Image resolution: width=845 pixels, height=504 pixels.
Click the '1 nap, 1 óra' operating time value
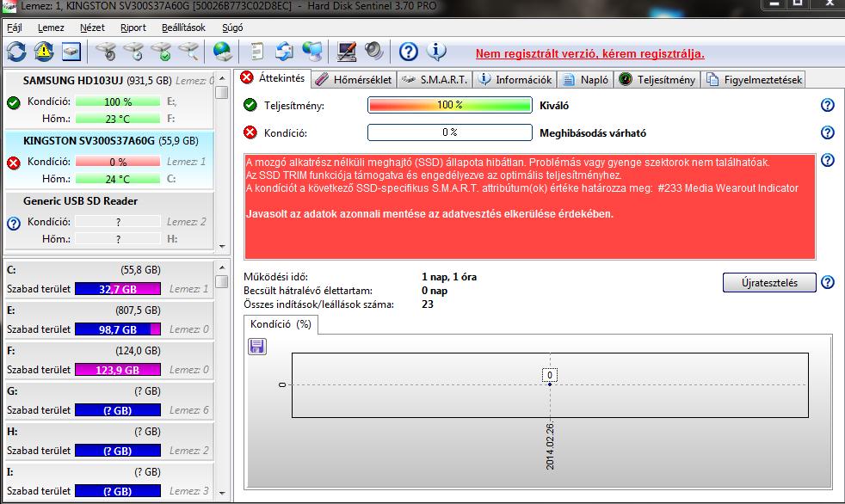click(x=449, y=277)
